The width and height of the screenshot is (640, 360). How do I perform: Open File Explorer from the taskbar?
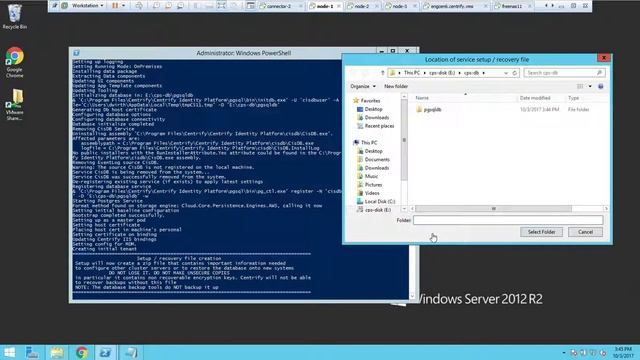tap(57, 352)
